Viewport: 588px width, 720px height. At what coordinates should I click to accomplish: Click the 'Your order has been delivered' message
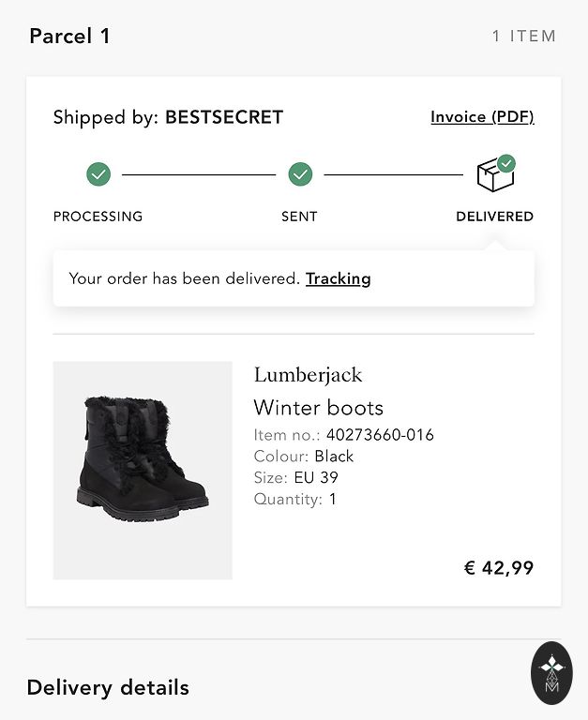point(184,278)
